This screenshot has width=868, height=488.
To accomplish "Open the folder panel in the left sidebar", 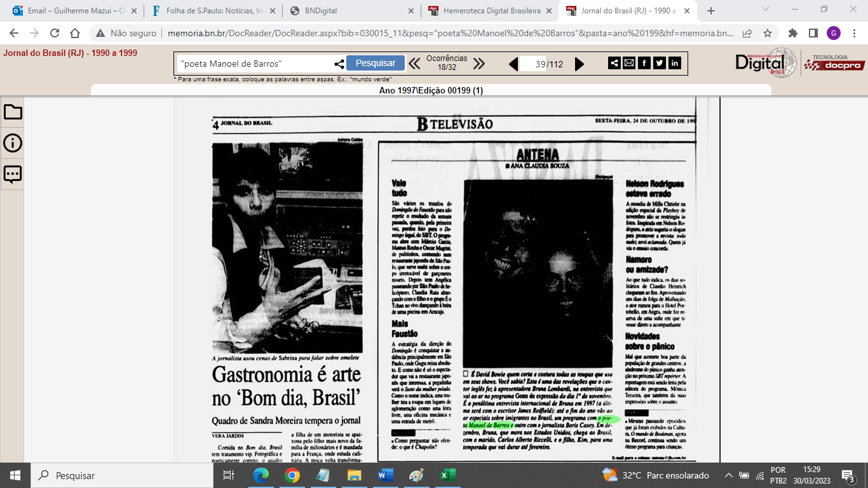I will pyautogui.click(x=13, y=112).
